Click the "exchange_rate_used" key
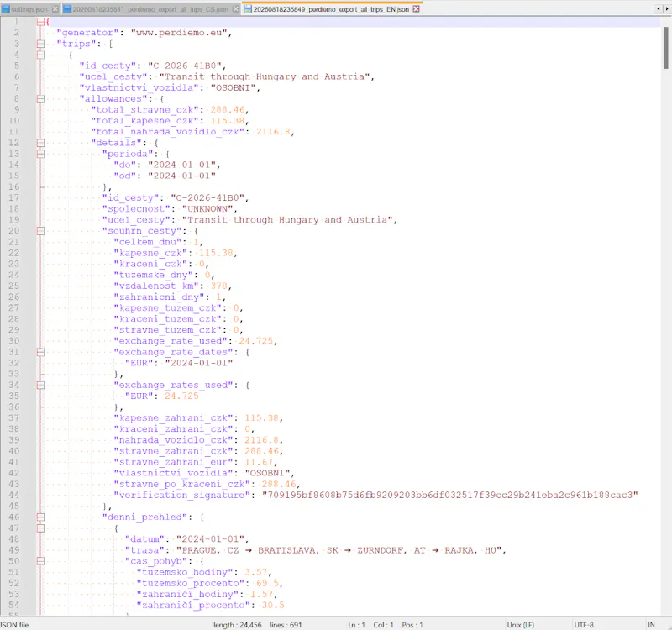The image size is (672, 630). click(x=171, y=341)
